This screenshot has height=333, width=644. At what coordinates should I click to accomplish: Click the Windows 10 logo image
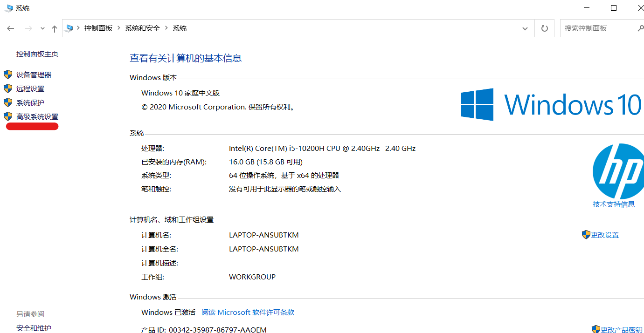551,104
